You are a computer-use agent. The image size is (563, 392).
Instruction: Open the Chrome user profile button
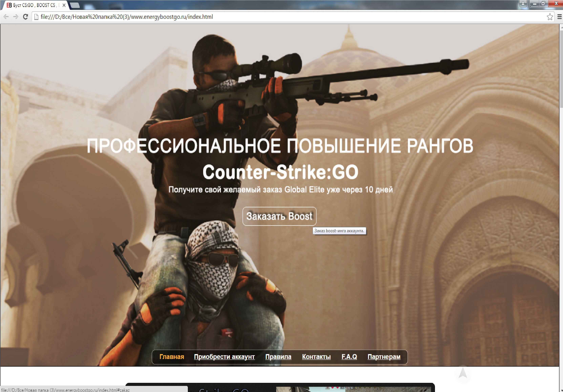pyautogui.click(x=523, y=4)
